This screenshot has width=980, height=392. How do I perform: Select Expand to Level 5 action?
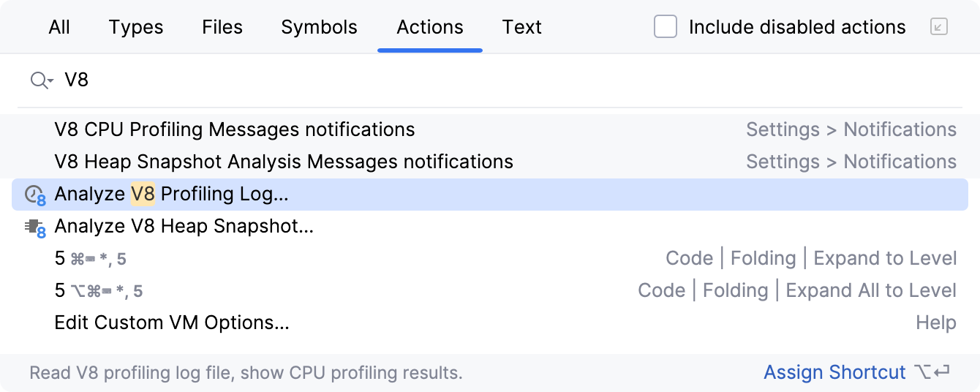439,259
